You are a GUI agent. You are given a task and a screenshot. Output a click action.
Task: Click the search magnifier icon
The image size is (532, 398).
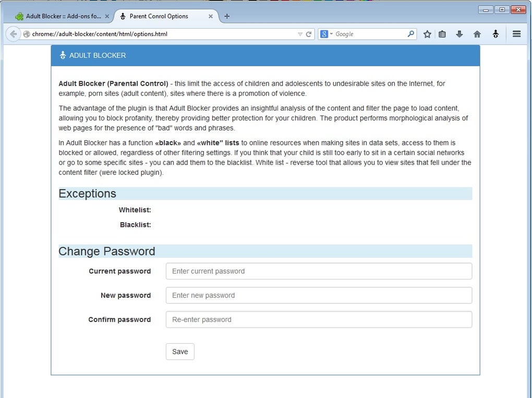click(x=411, y=34)
